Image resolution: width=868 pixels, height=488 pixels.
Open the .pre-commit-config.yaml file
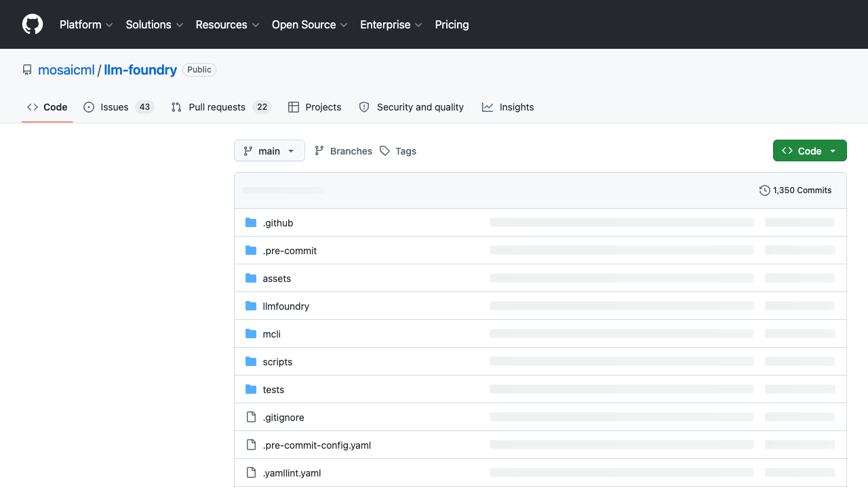(317, 445)
